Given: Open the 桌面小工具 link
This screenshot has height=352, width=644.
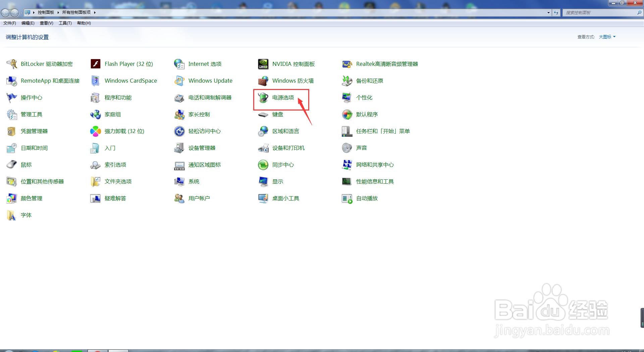Looking at the screenshot, I should click(286, 198).
